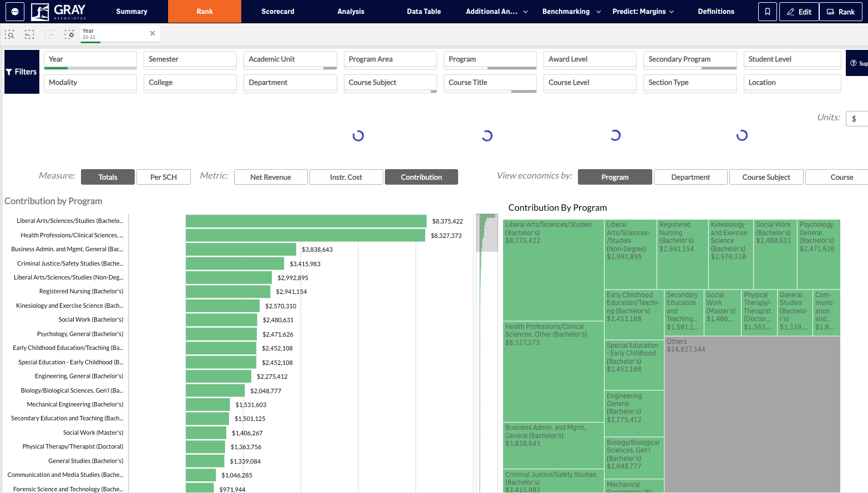Select the gray Others treemap block
868x493 pixels.
(x=753, y=414)
